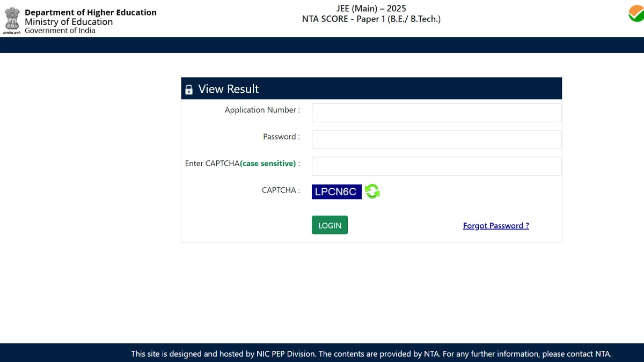Click the NTA checkmark logo at top right

(x=636, y=13)
